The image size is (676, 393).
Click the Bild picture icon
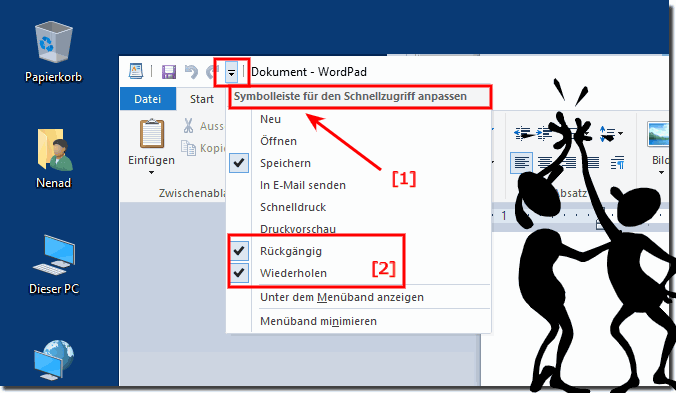657,134
